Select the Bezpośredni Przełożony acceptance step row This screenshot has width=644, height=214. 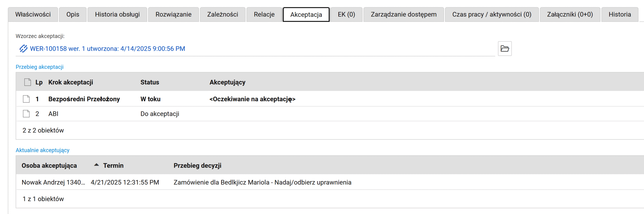click(330, 99)
